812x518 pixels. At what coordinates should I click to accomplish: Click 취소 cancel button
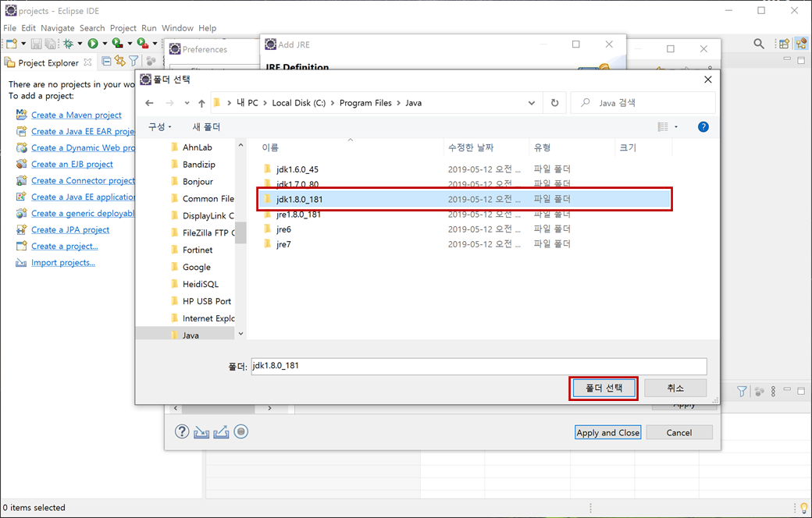(x=675, y=388)
